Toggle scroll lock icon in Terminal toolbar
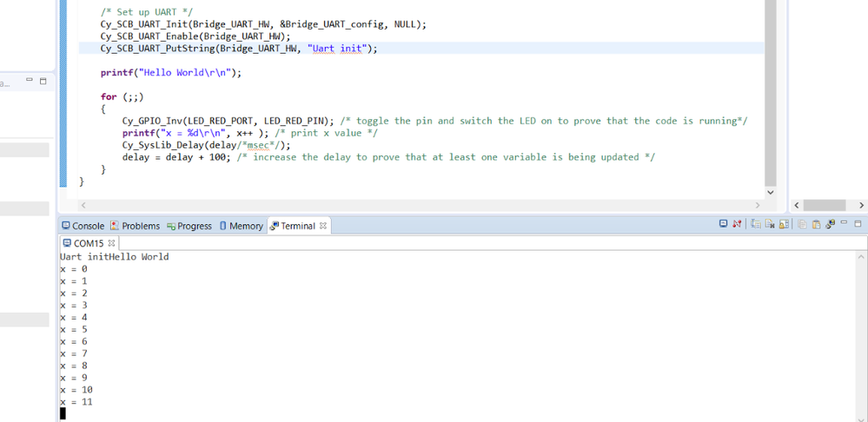 (x=784, y=224)
